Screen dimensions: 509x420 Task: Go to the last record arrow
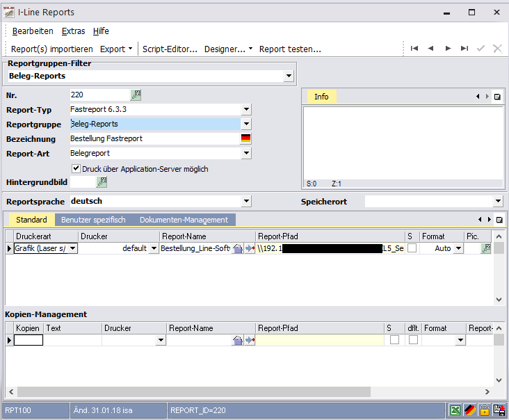(x=464, y=49)
